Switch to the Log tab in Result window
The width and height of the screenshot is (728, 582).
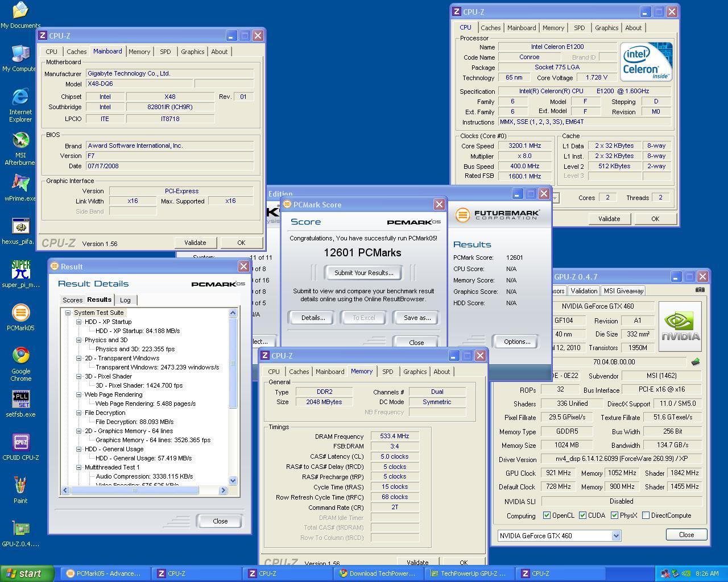(125, 300)
